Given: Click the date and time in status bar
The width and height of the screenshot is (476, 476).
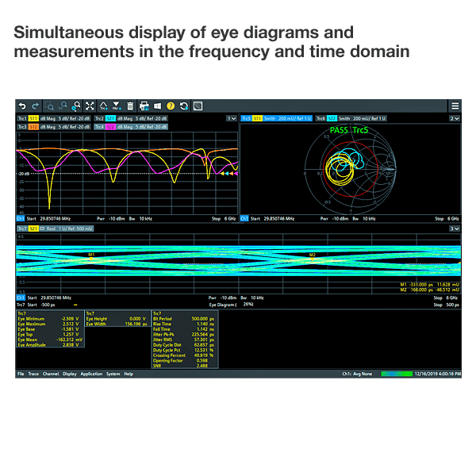Looking at the screenshot, I should pos(438,374).
